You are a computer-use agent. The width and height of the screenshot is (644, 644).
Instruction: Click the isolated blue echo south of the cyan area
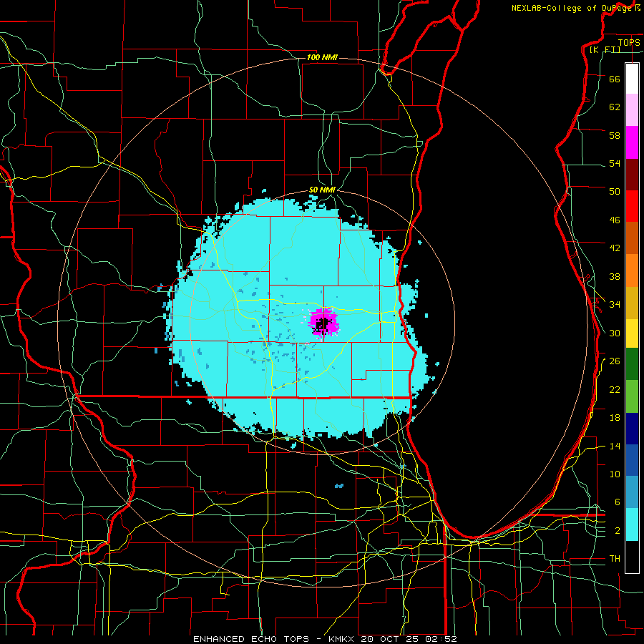339,486
